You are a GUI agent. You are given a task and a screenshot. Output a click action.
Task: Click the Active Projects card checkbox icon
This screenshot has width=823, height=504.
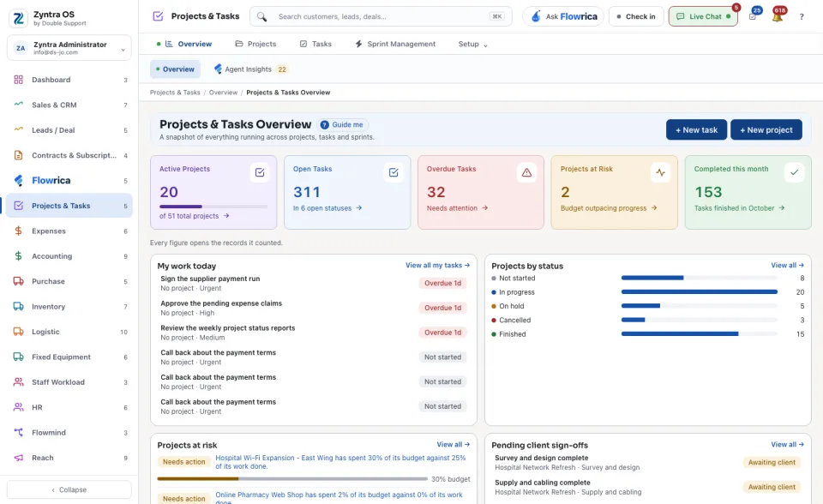(260, 172)
